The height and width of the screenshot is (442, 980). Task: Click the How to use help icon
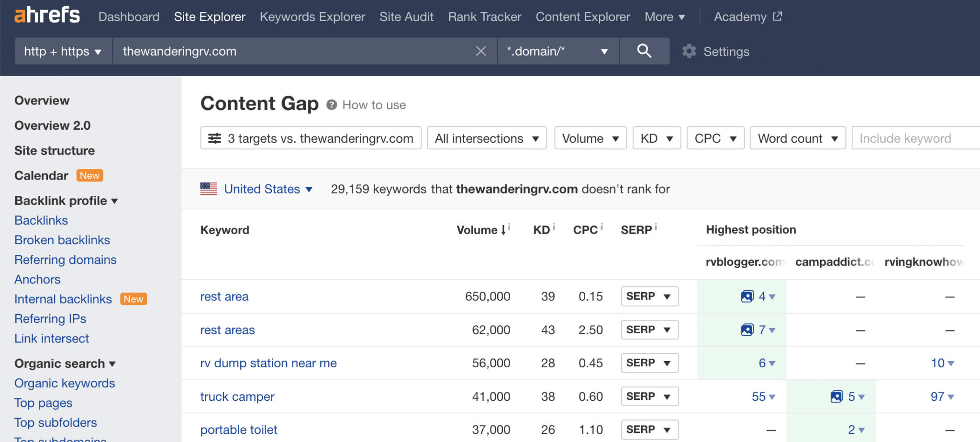[331, 104]
